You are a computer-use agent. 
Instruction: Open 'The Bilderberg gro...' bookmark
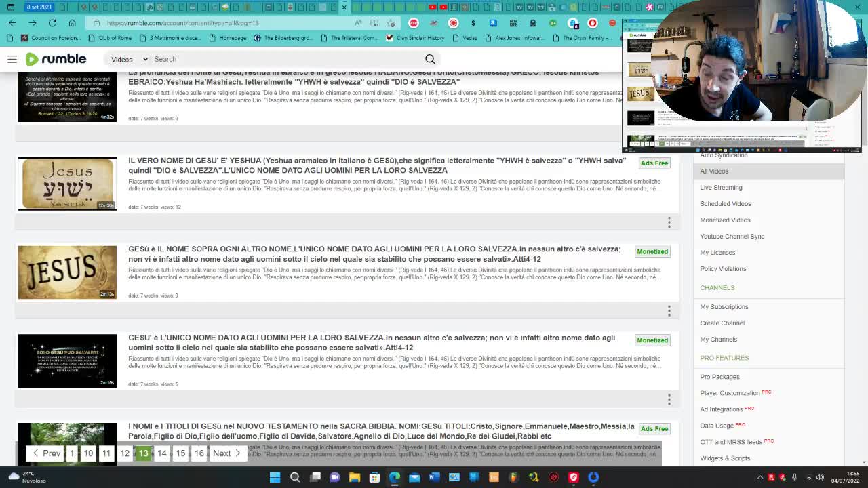(x=283, y=38)
